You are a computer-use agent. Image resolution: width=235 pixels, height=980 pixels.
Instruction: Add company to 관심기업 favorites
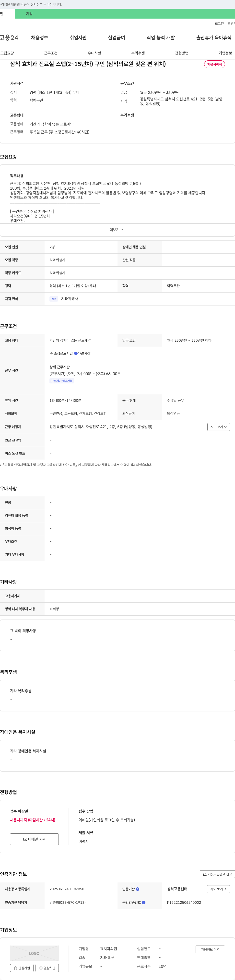[x=22, y=968]
